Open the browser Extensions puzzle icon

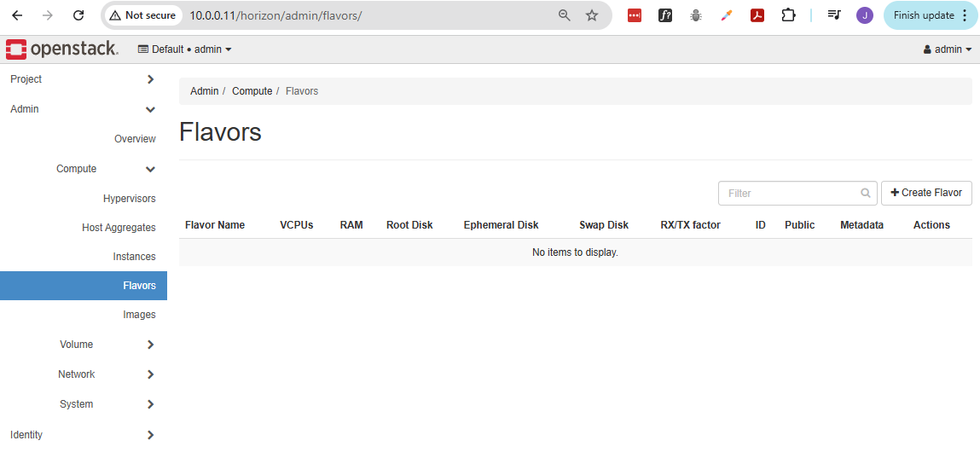tap(788, 15)
